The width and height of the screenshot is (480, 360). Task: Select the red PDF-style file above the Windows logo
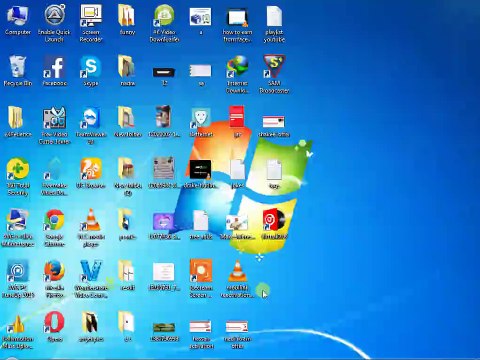(x=237, y=117)
